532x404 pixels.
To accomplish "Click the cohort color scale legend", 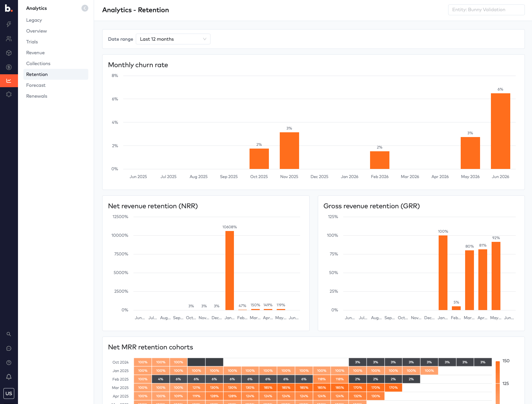I will pyautogui.click(x=498, y=382).
